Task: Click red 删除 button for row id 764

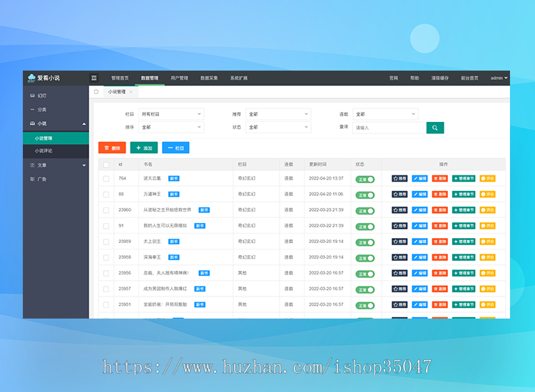Action: 440,178
